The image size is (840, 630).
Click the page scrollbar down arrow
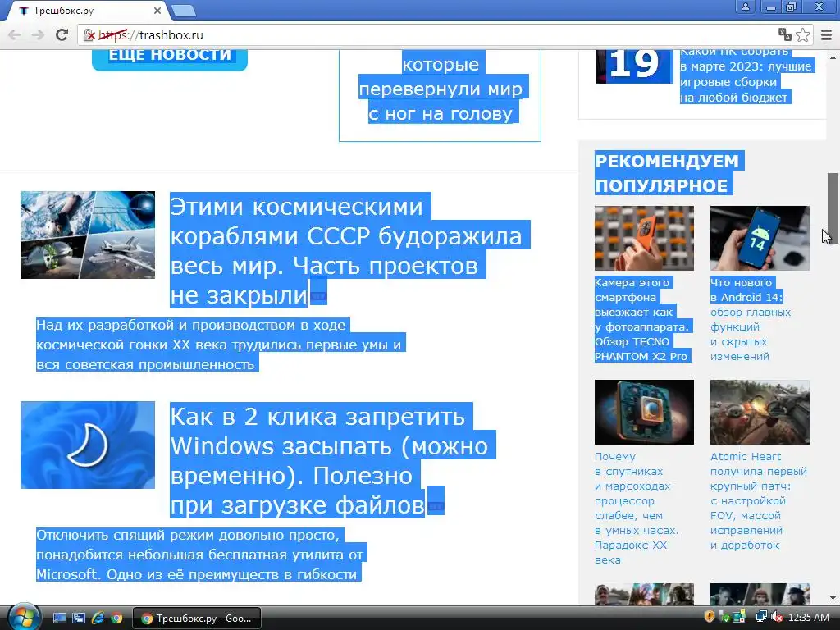click(833, 598)
